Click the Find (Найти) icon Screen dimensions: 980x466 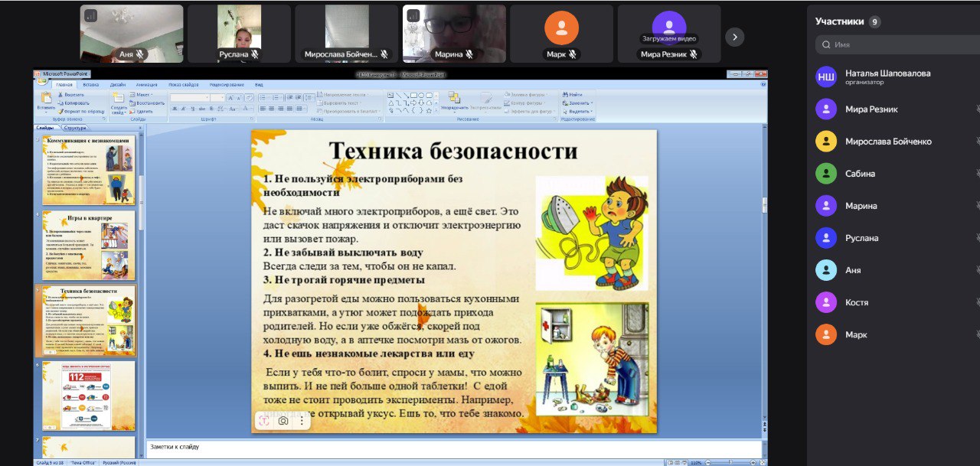click(574, 95)
